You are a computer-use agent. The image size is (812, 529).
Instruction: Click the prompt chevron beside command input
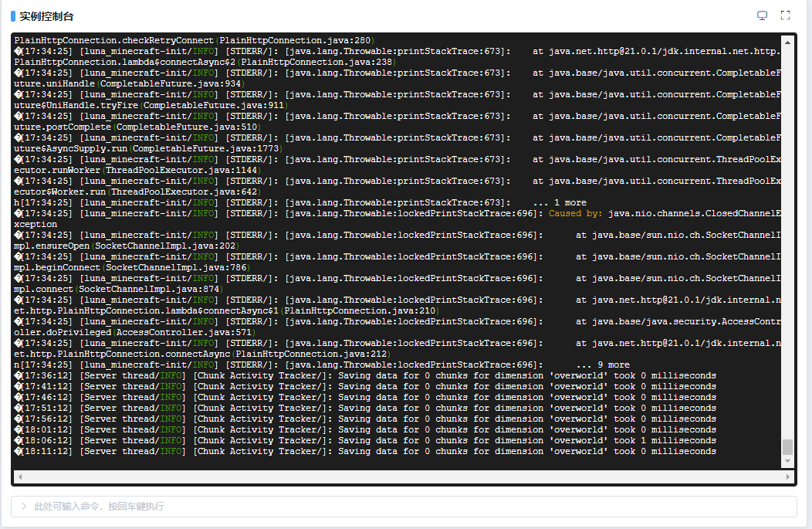24,507
